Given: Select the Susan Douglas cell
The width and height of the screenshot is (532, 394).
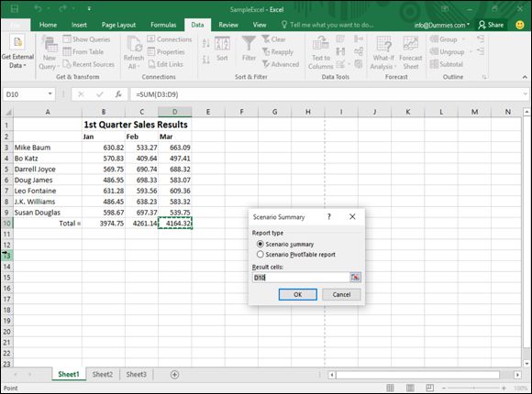Looking at the screenshot, I should tap(48, 213).
